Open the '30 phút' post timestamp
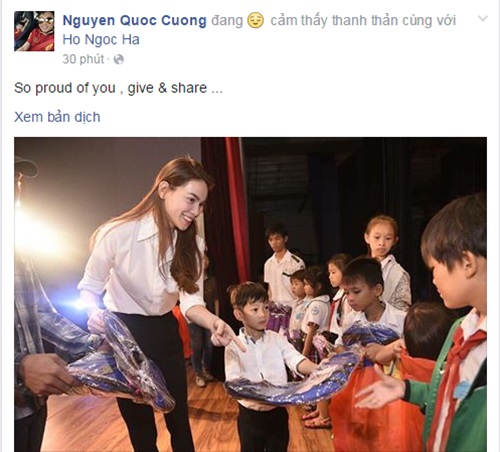The image size is (500, 452). click(x=83, y=59)
